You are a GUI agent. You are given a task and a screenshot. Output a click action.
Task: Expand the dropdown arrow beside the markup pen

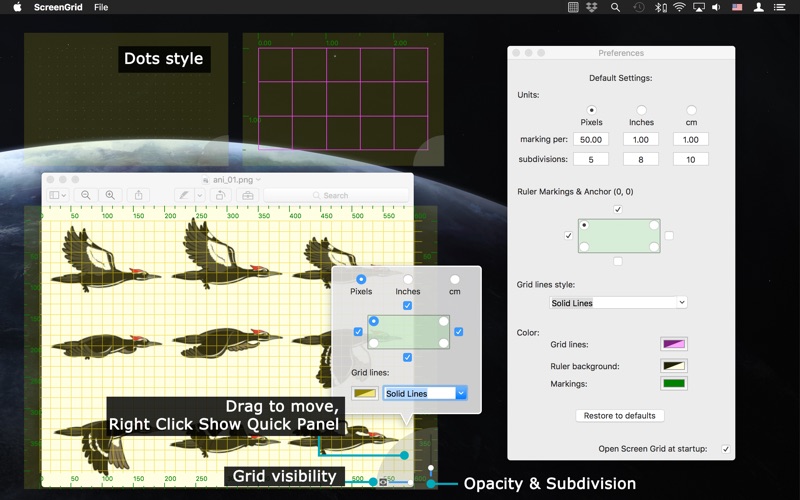199,195
